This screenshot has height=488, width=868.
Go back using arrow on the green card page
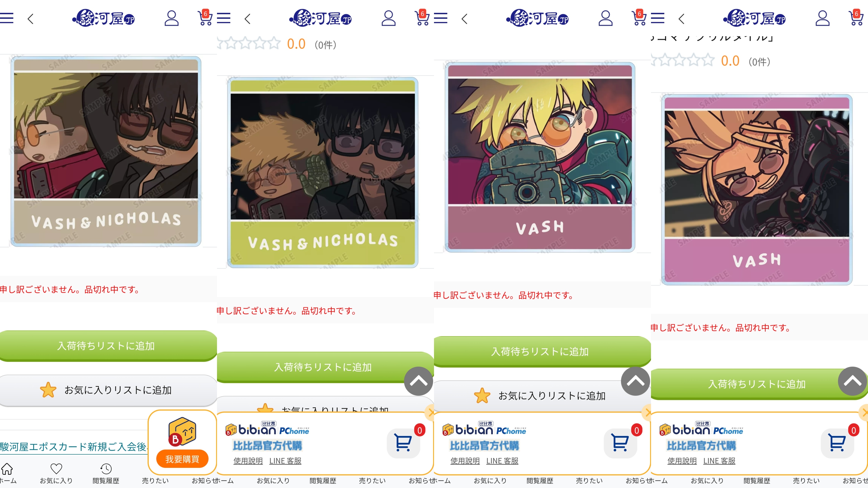tap(248, 19)
